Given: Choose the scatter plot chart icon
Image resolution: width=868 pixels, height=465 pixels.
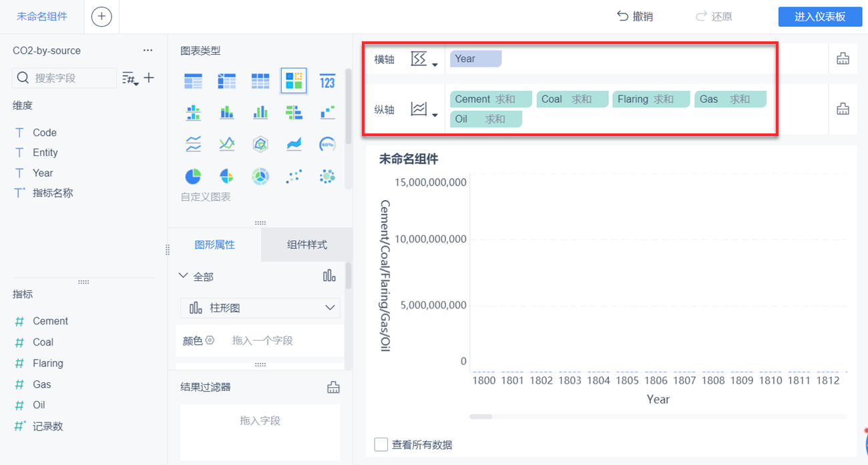Looking at the screenshot, I should tap(293, 176).
